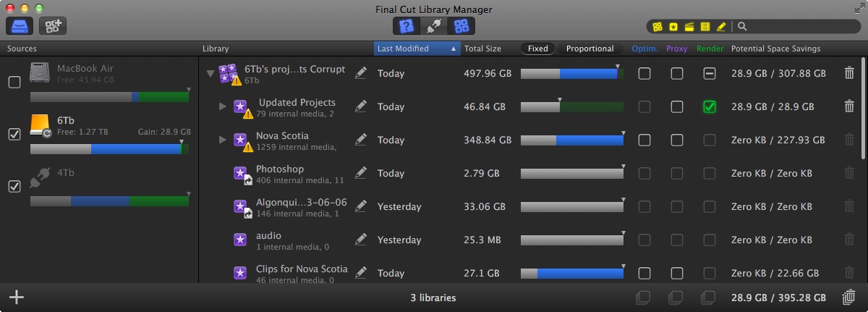Image resolution: width=868 pixels, height=312 pixels.
Task: Uncheck green Render checkbox for Updated Projects
Action: (710, 106)
